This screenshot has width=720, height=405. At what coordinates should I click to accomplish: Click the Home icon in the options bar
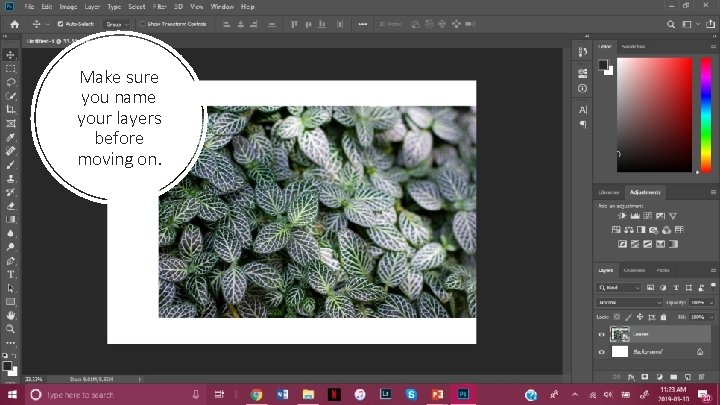click(x=15, y=24)
